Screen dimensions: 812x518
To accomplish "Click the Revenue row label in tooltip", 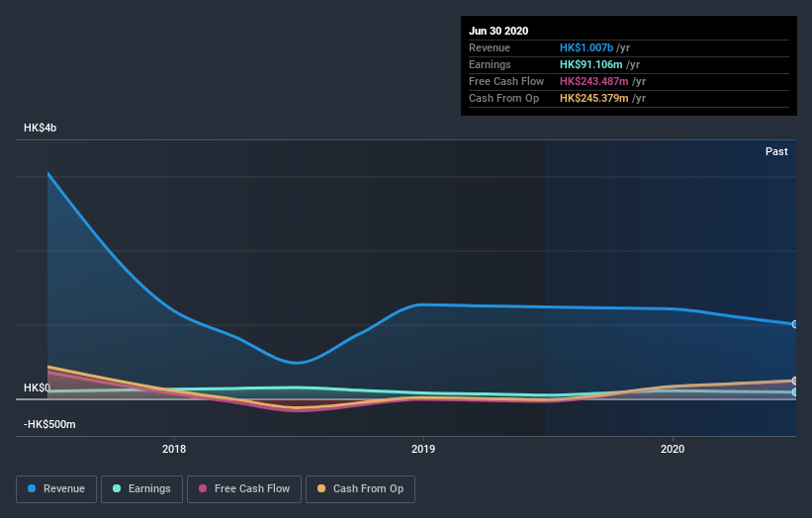I will tap(490, 47).
